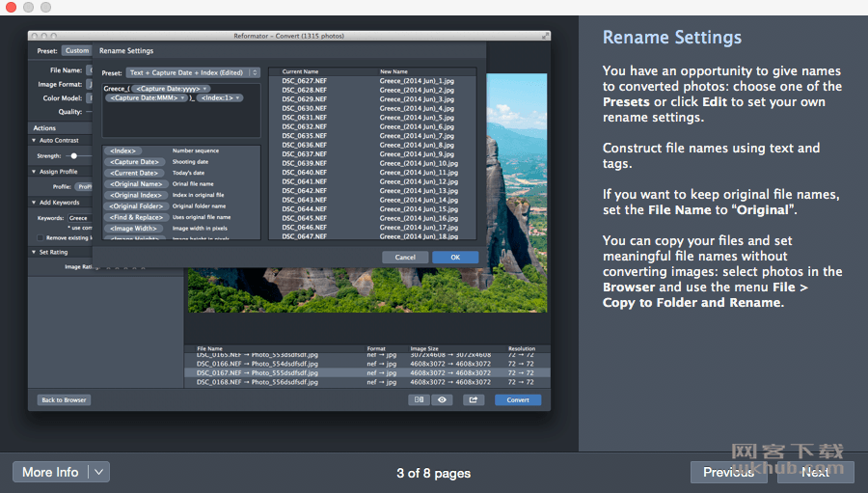
Task: Add the <Image Width> tag
Action: click(133, 229)
